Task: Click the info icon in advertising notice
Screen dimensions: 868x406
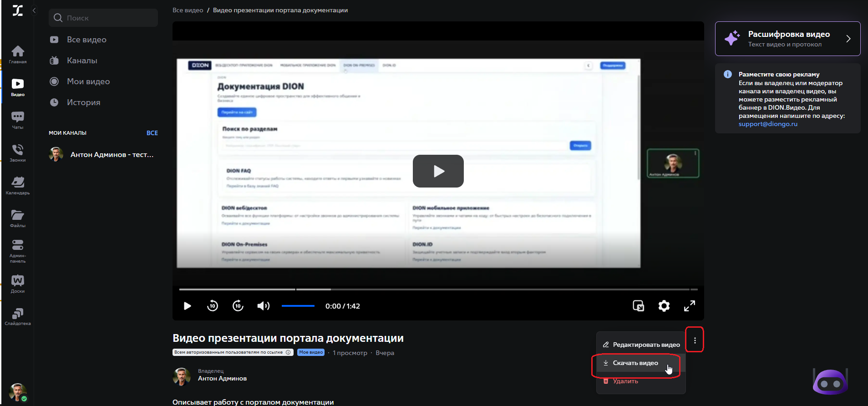Action: [x=728, y=74]
